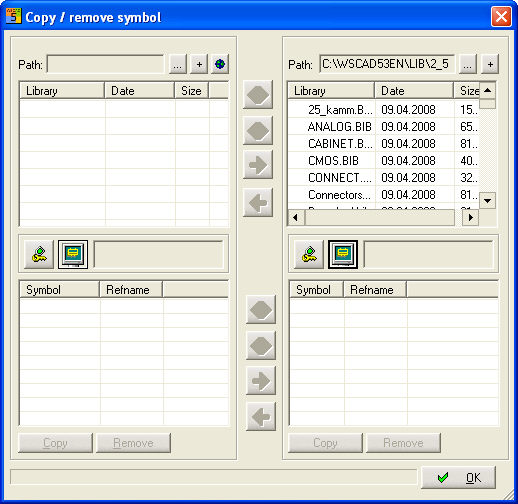Viewport: 518px width, 504px height.
Task: Click the left panel key search icon
Action: 39,254
